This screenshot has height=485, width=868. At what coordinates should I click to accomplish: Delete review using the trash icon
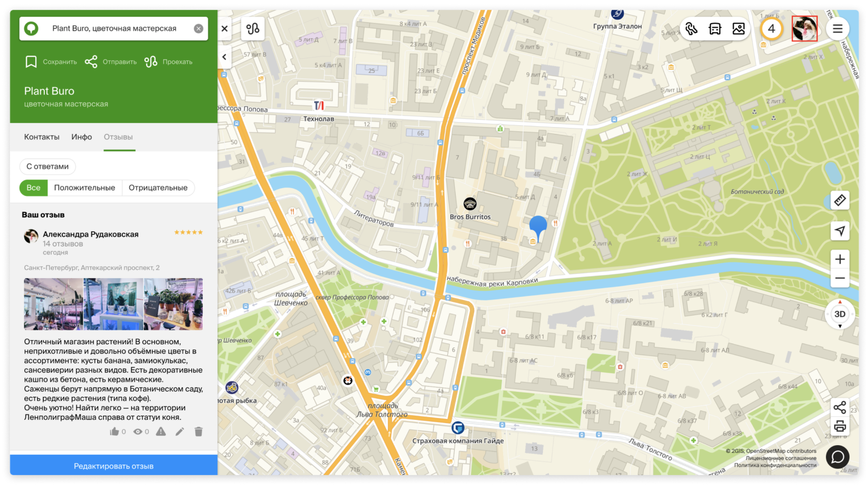tap(198, 432)
